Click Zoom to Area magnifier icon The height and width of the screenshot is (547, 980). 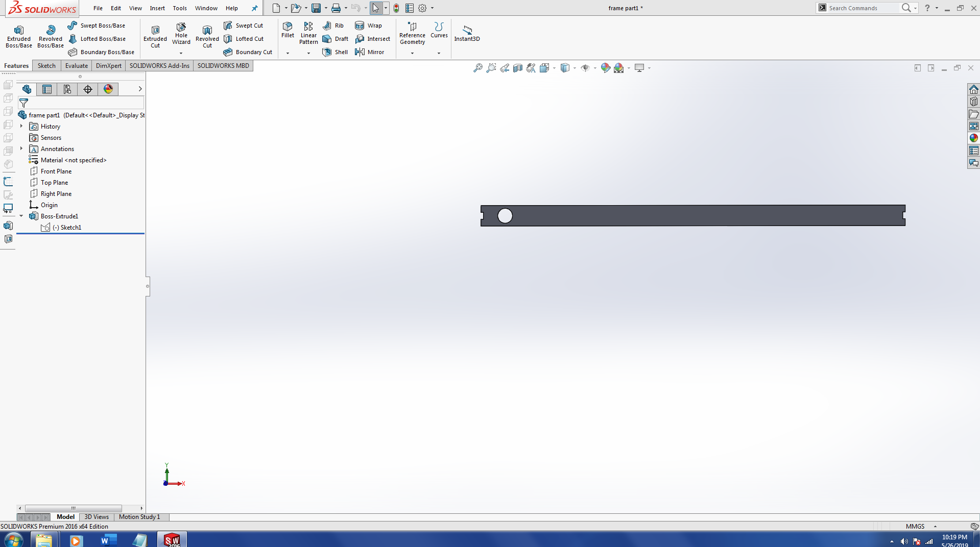point(491,68)
